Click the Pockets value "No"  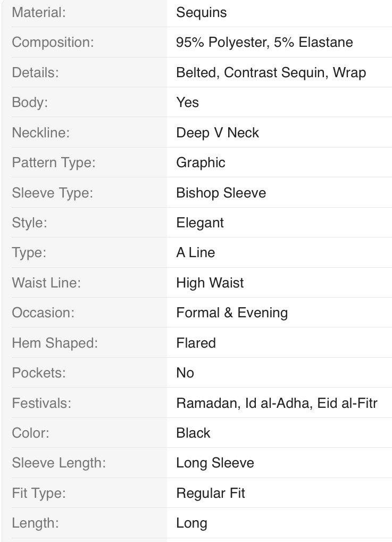[185, 373]
